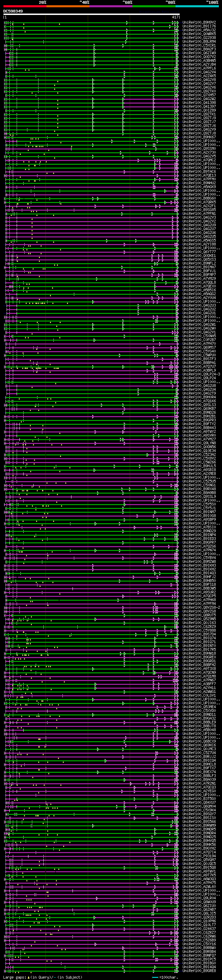Click the red ~20% identity legend bar
Screen dimensions: 222x980
(x=25, y=6)
